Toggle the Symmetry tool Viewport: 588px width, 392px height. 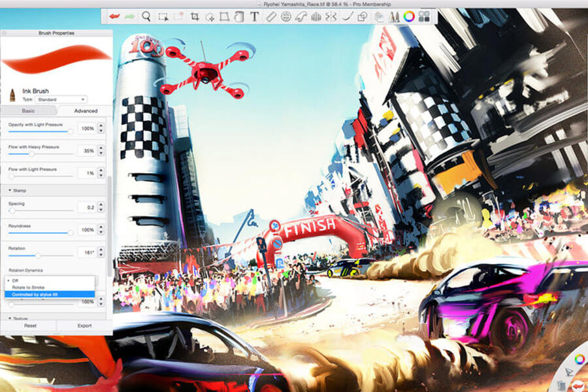(x=331, y=16)
